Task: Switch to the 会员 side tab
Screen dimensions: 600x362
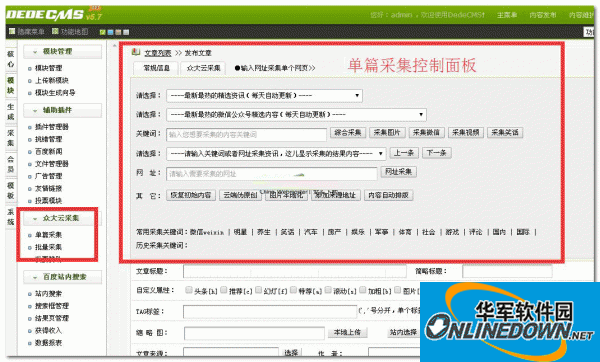Action: pyautogui.click(x=11, y=165)
